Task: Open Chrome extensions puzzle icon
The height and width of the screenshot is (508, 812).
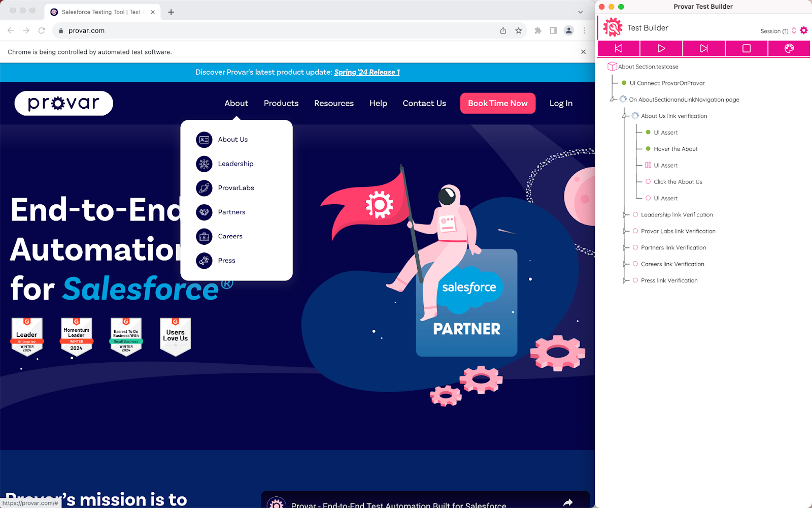Action: click(538, 30)
